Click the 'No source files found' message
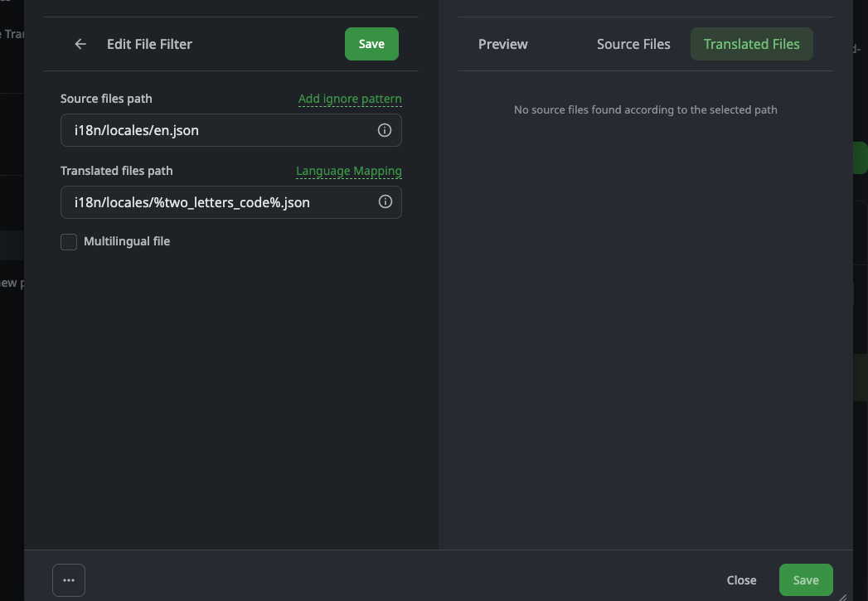 [646, 109]
